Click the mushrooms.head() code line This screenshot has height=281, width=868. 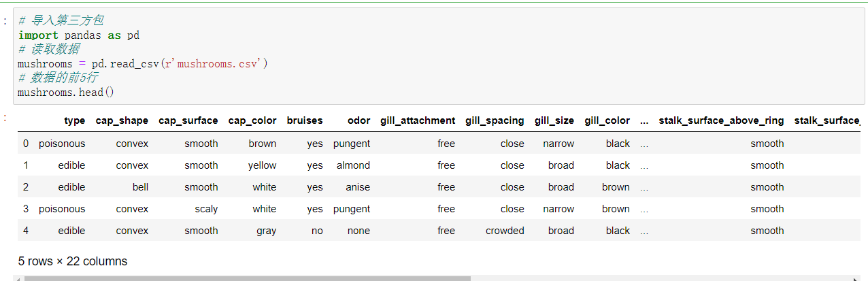(x=66, y=92)
